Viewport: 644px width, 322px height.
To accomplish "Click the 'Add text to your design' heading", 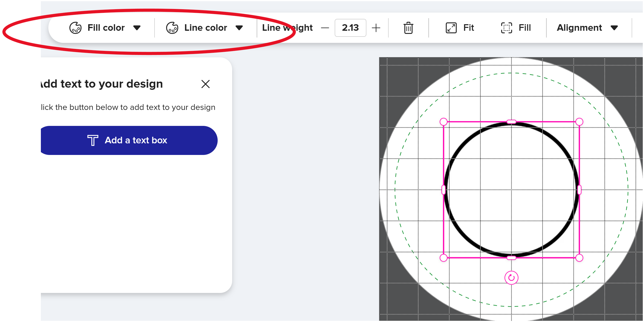I will click(x=102, y=84).
